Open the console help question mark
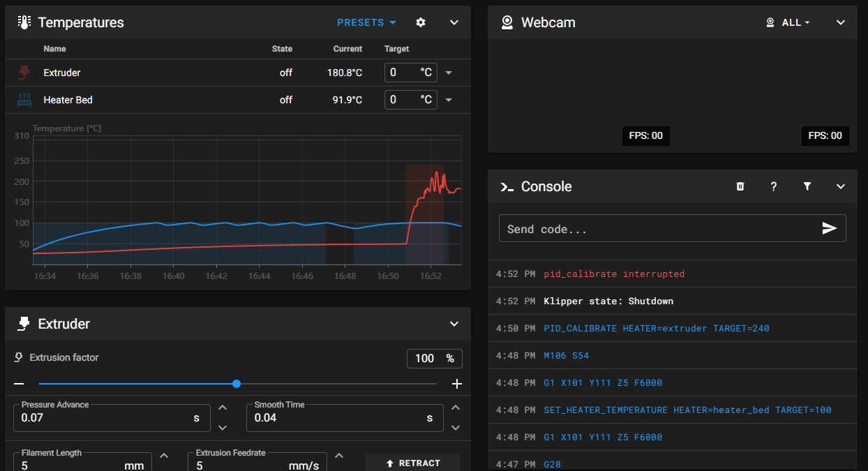Image resolution: width=868 pixels, height=471 pixels. pyautogui.click(x=774, y=186)
